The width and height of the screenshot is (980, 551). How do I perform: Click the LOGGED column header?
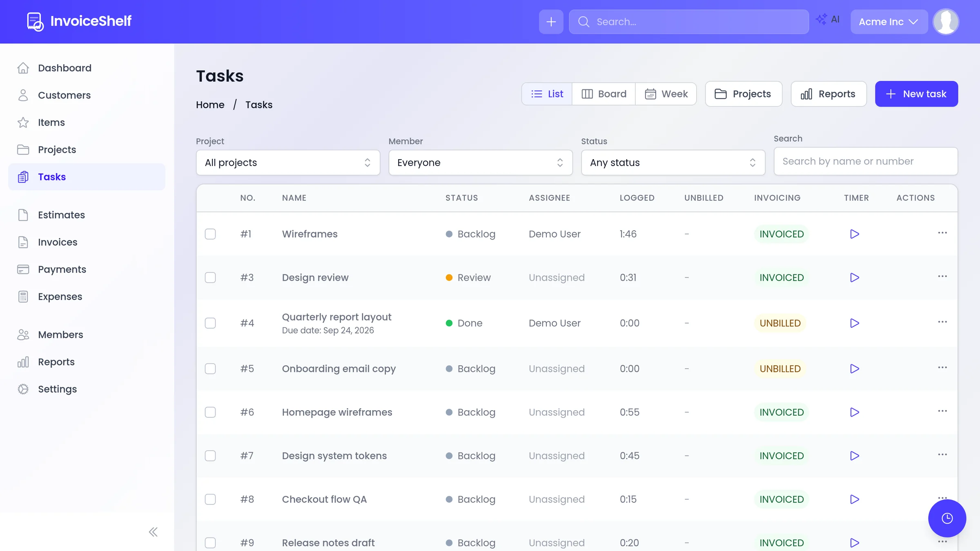(x=637, y=198)
